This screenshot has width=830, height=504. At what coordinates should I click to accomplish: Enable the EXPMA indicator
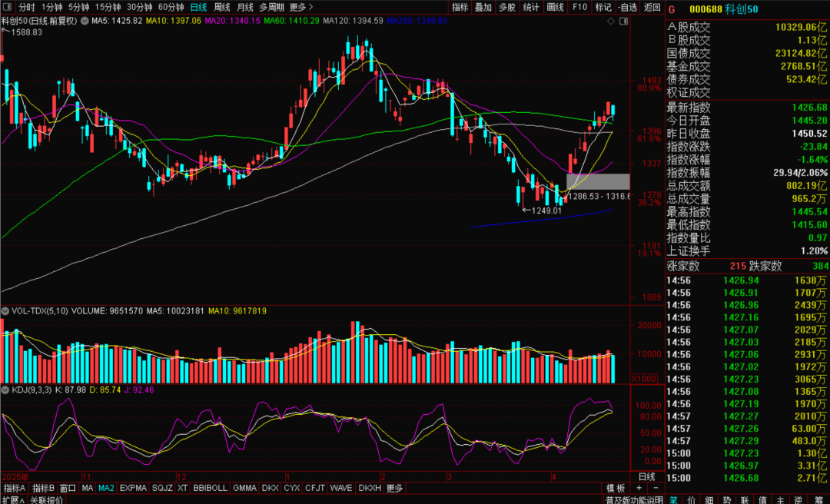click(134, 488)
